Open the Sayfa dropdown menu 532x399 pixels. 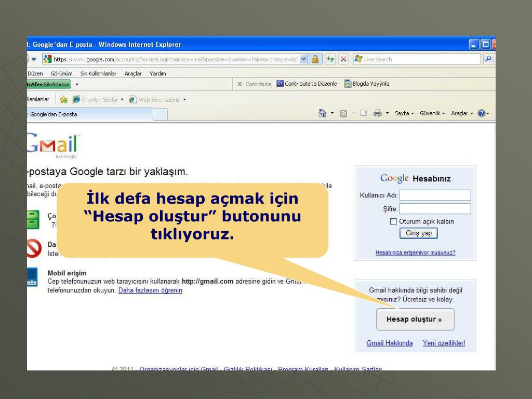pos(404,113)
